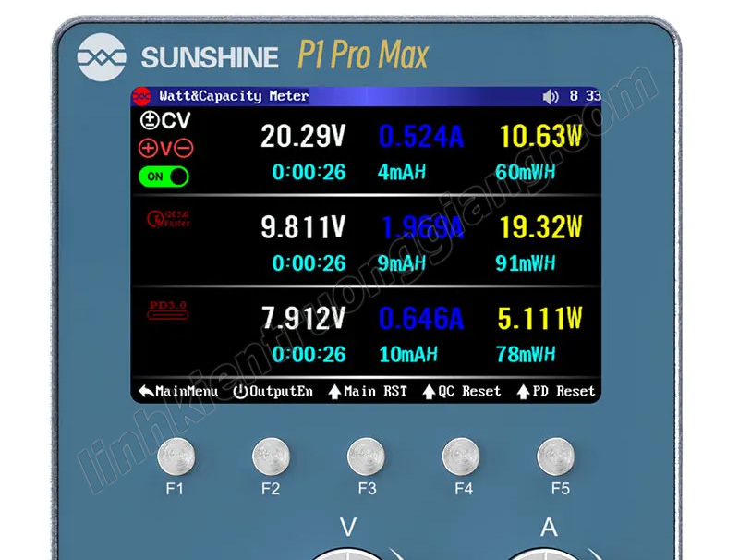Push the round button above F2
739x560 pixels.
coord(271,457)
